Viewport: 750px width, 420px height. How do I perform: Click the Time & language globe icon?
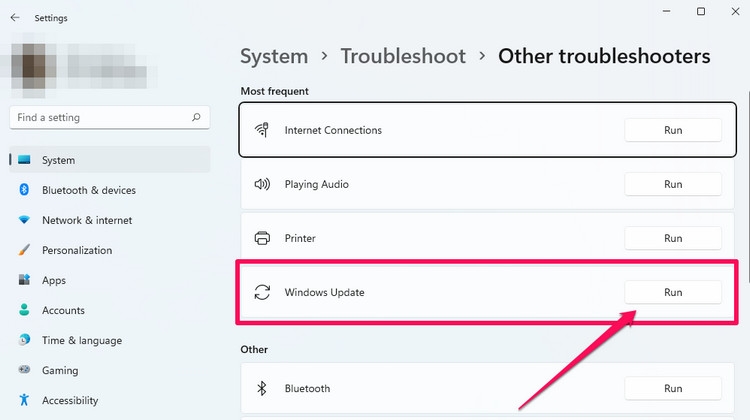tap(24, 340)
